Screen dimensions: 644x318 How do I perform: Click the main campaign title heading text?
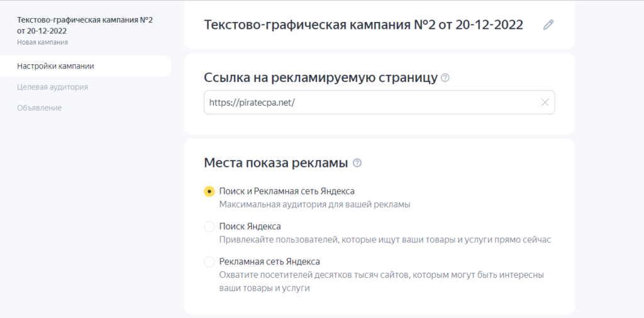pyautogui.click(x=364, y=25)
